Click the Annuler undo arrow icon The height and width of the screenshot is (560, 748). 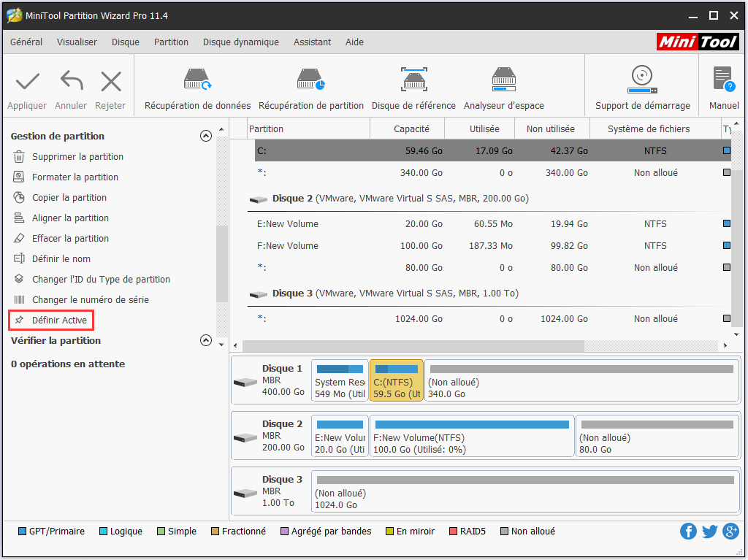tap(72, 80)
